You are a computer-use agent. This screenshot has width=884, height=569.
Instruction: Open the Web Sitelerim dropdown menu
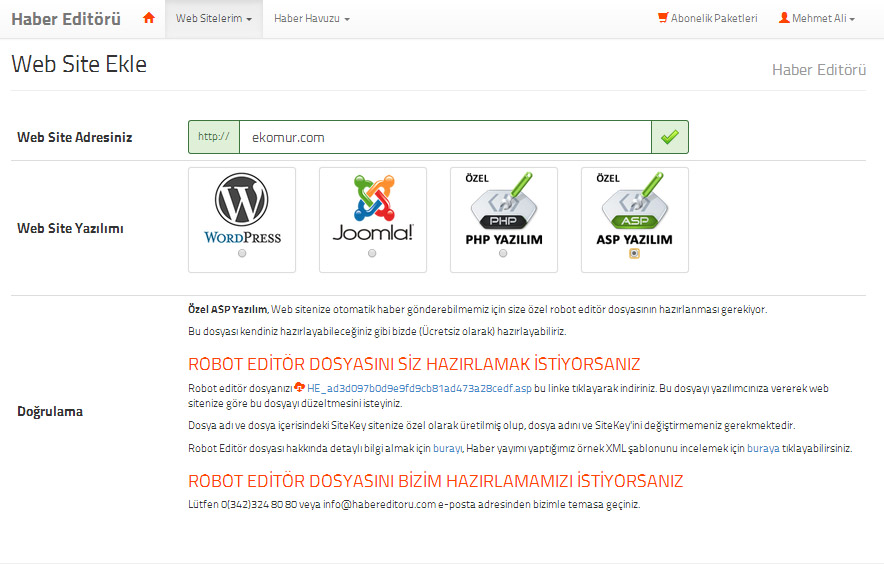214,19
